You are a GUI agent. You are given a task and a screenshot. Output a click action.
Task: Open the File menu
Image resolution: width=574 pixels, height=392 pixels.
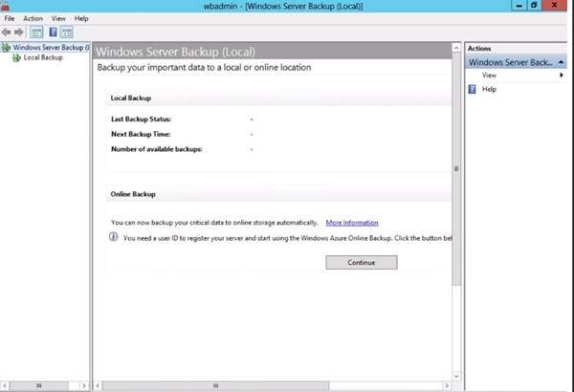[10, 18]
